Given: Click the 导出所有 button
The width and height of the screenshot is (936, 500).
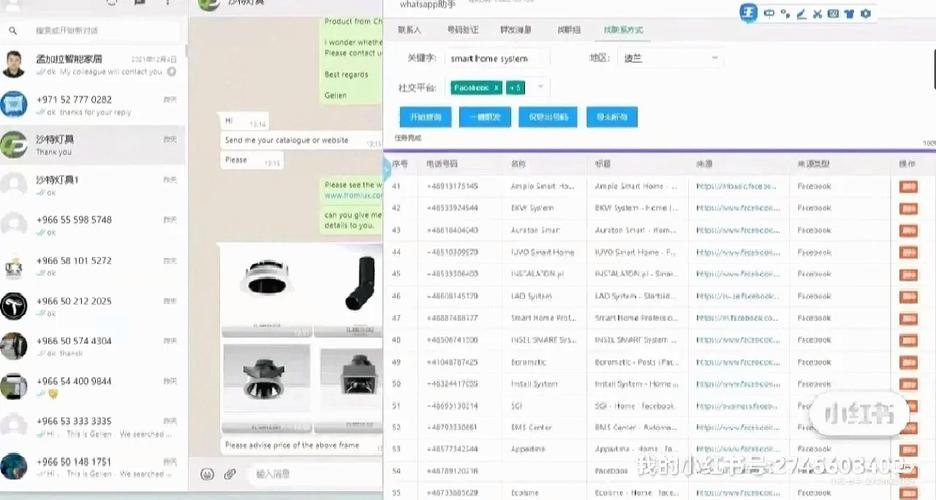Looking at the screenshot, I should click(x=612, y=117).
